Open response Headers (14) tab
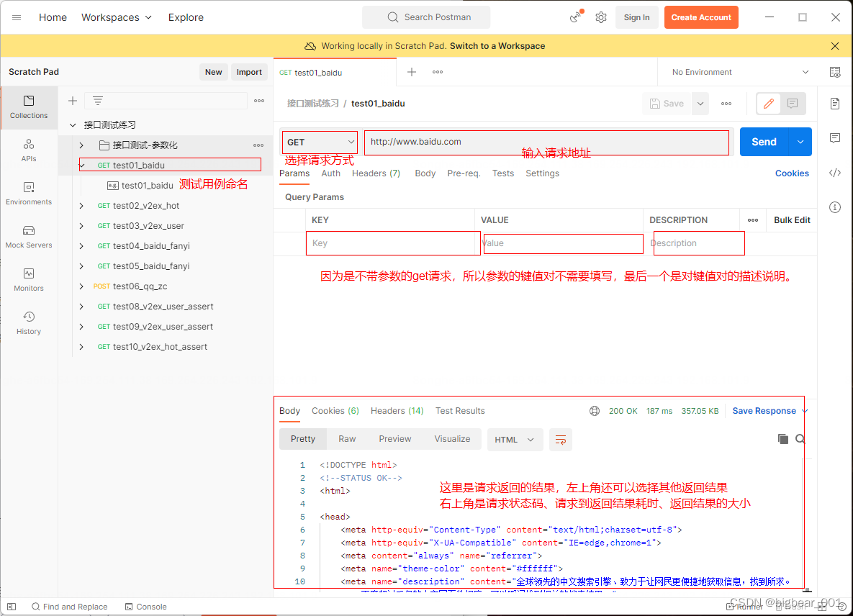Image resolution: width=853 pixels, height=616 pixels. tap(397, 411)
